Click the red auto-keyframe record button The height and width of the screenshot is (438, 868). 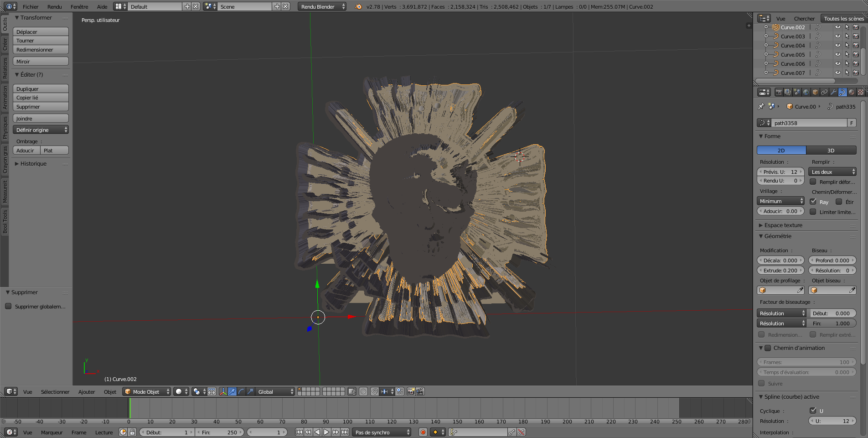click(423, 432)
